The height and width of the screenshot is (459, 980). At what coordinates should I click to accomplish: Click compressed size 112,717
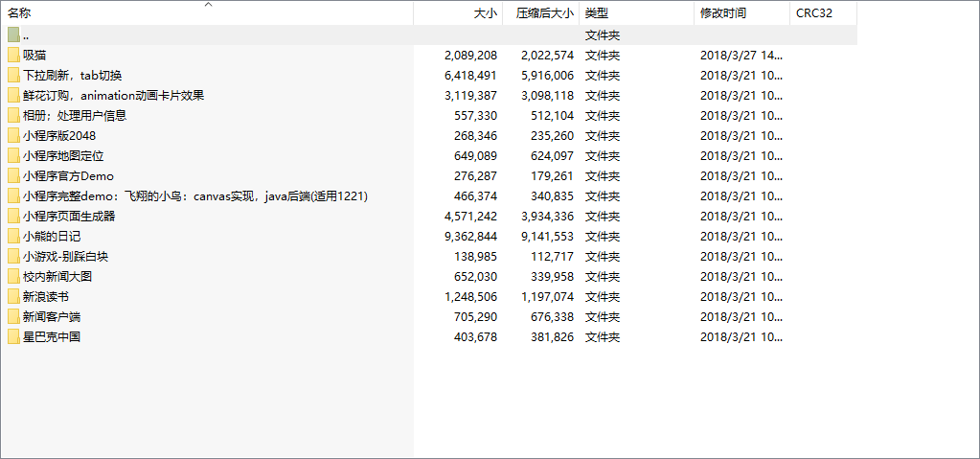[553, 257]
